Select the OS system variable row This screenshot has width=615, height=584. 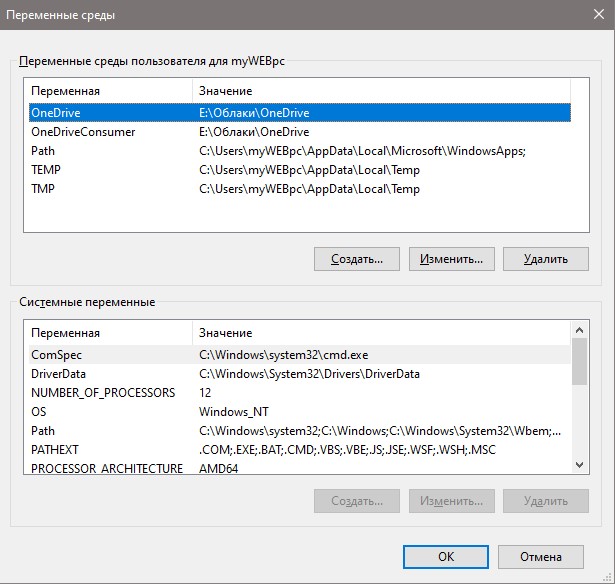(300, 412)
